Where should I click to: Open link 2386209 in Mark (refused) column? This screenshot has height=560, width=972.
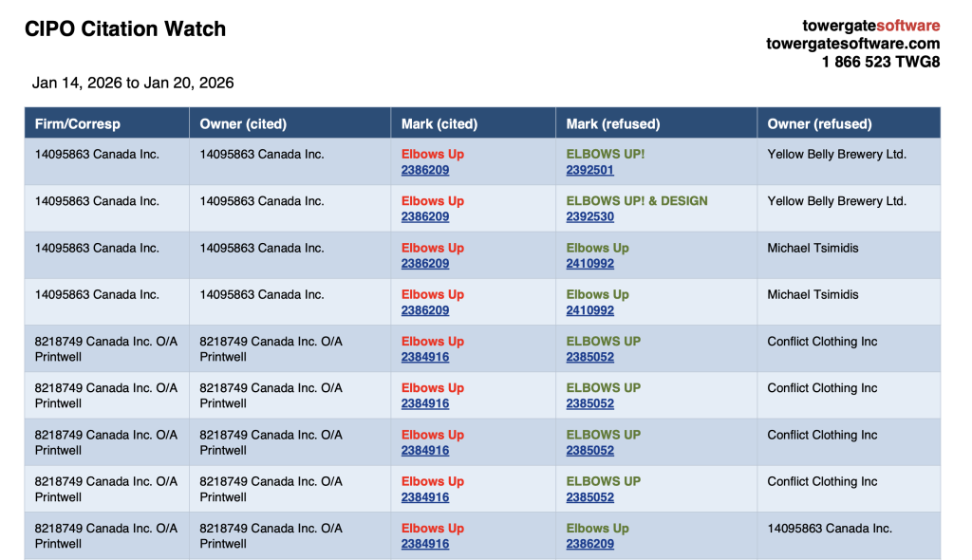[x=589, y=544]
